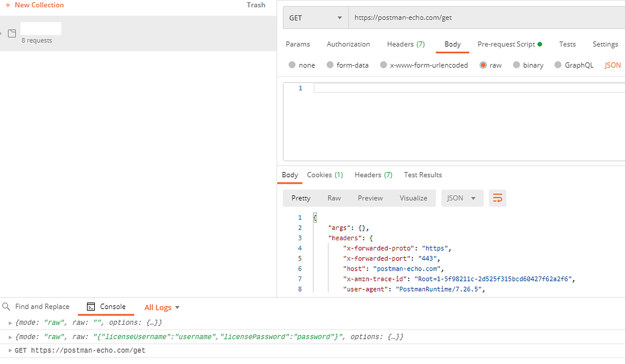Viewport: 625px width, 364px height.
Task: Expand the collection entry in the sidebar
Action: pos(2,33)
